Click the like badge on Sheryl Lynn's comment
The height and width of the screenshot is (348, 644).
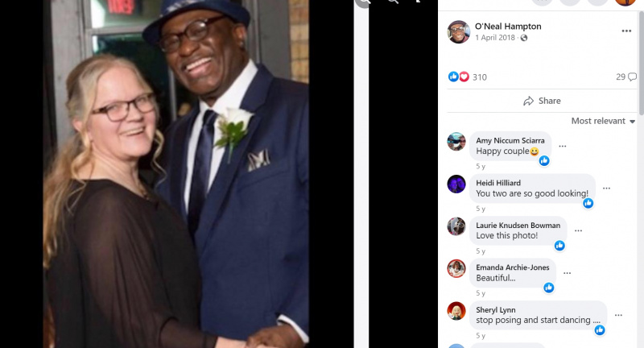click(600, 330)
